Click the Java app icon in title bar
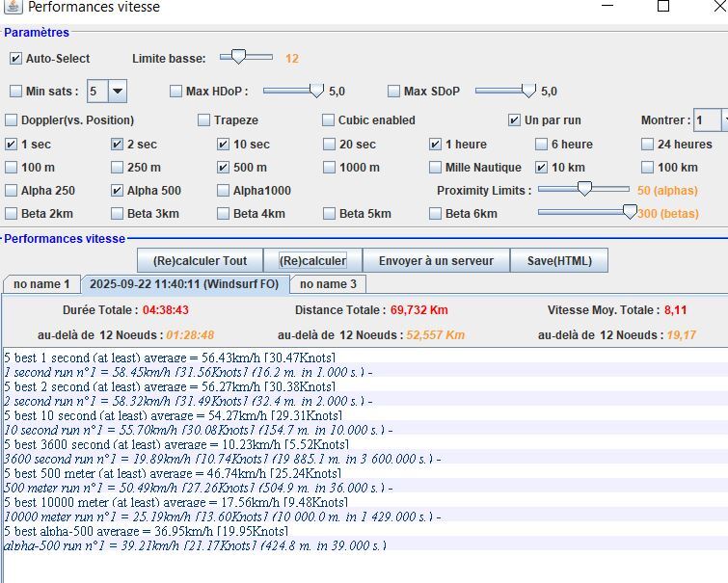Viewport: 728px width, 583px height. tap(11, 8)
